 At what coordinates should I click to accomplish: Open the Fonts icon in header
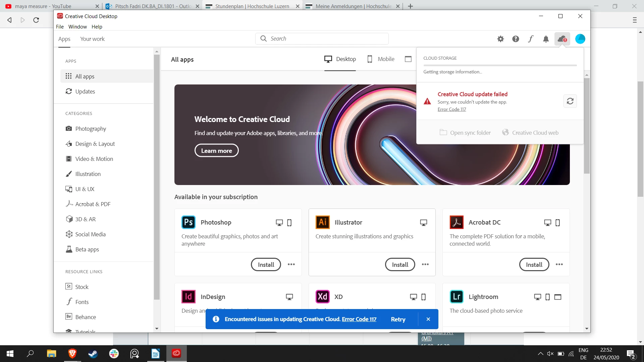point(531,39)
